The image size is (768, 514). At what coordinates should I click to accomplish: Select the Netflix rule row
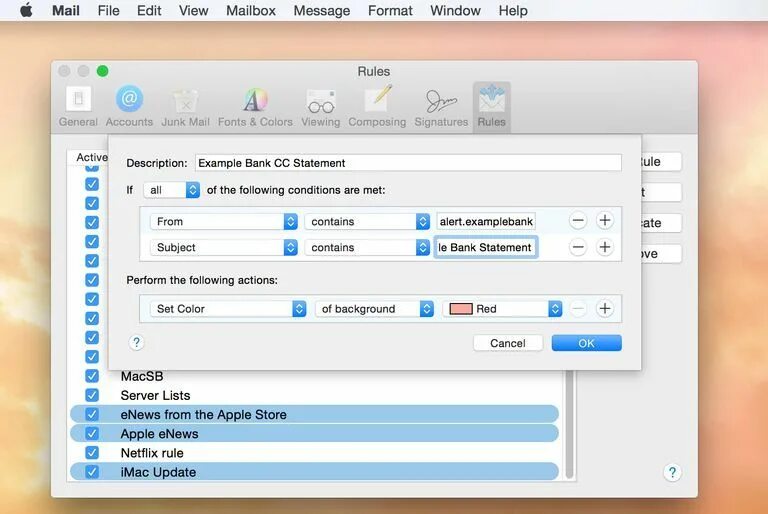tap(314, 452)
